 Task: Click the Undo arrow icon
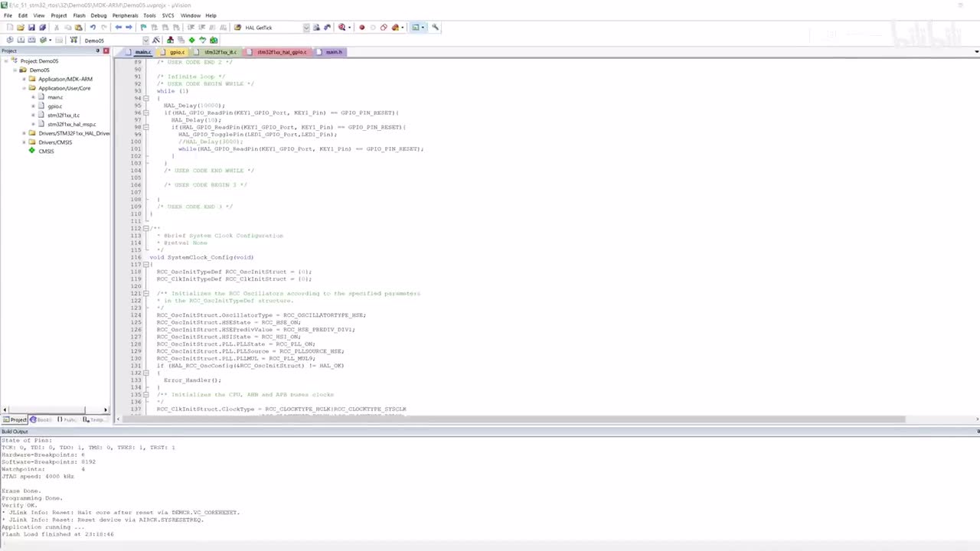[93, 28]
